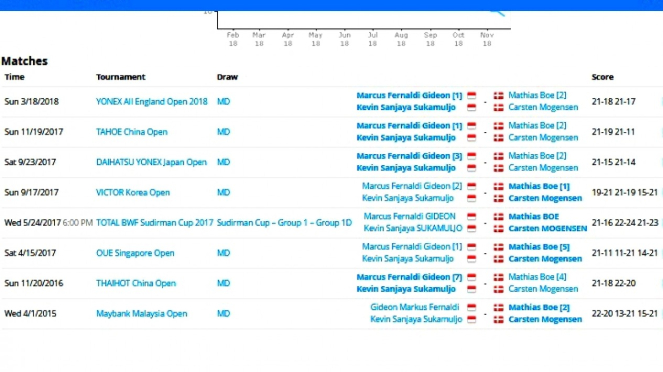Click the Nov 18 marker on chart axis
Viewport: 663px width, 372px height.
487,39
